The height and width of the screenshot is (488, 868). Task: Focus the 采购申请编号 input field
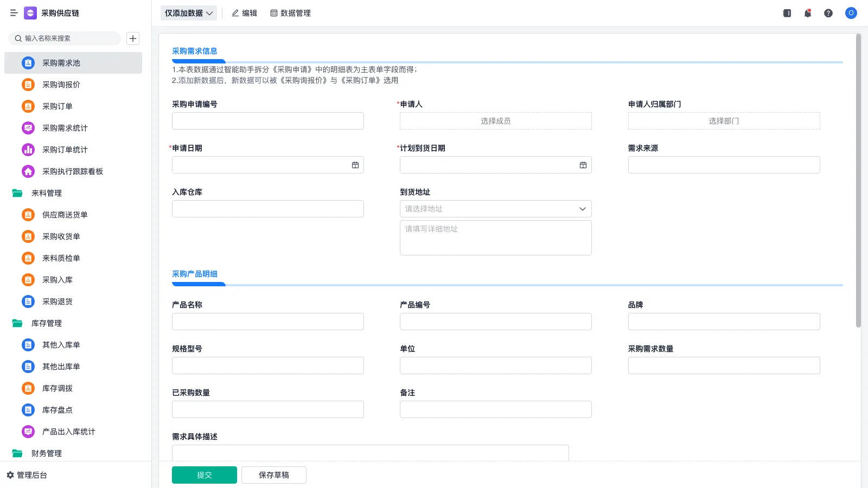tap(268, 121)
